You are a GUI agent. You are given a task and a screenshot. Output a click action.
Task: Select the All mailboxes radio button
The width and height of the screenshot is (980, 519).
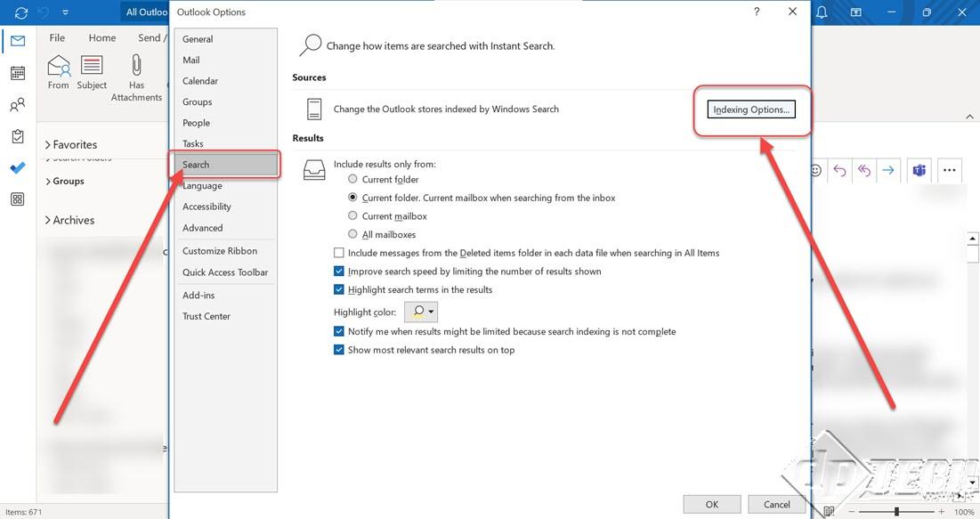click(352, 234)
